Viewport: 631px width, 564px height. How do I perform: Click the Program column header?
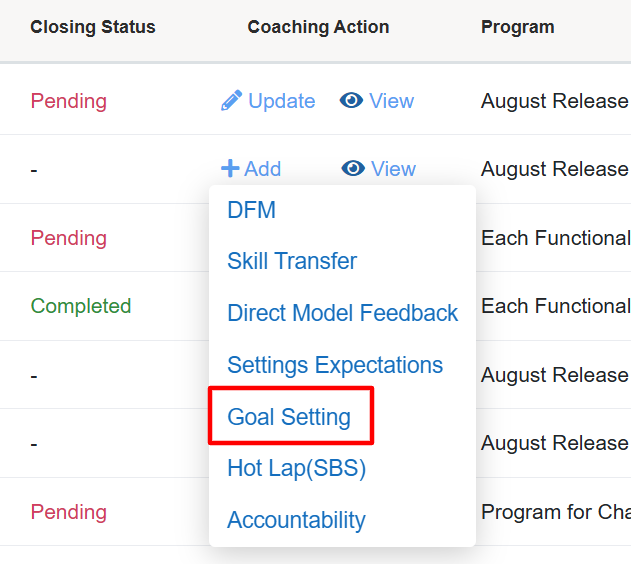pyautogui.click(x=517, y=27)
